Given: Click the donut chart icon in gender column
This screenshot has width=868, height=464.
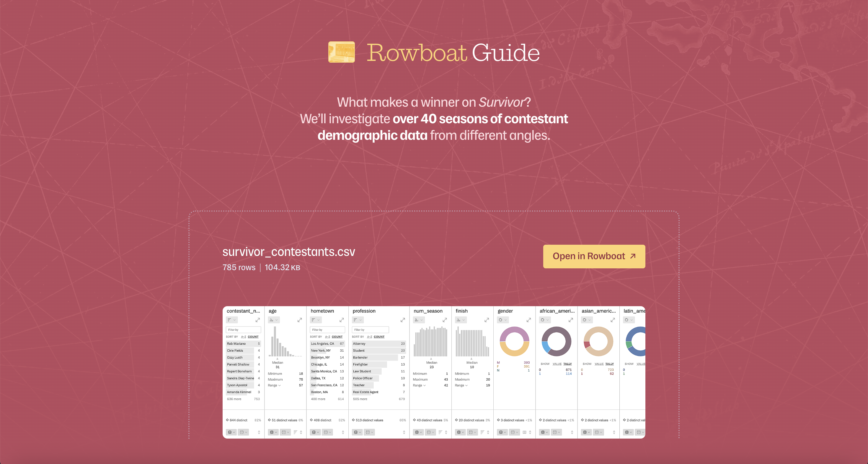Looking at the screenshot, I should coord(501,320).
